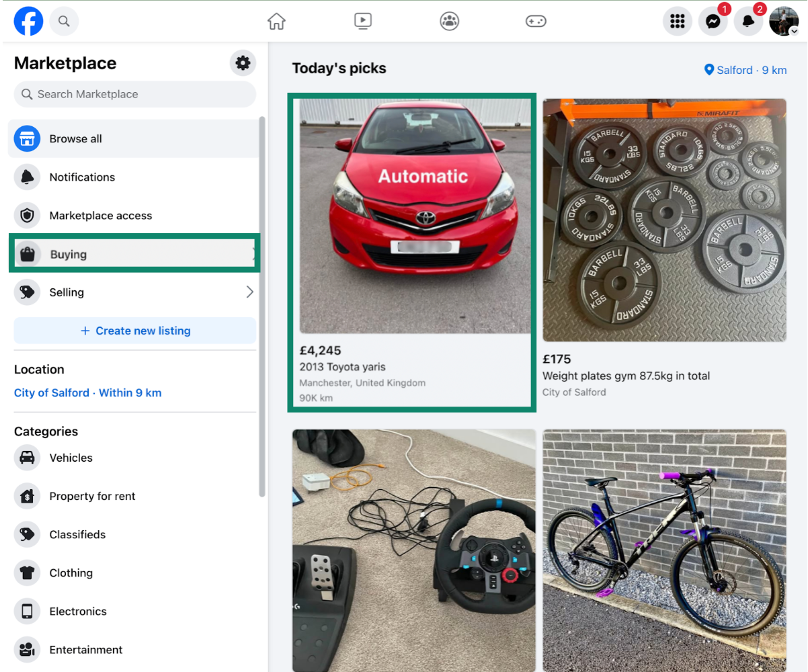This screenshot has width=808, height=672.
Task: Click Create new listing
Action: point(134,331)
